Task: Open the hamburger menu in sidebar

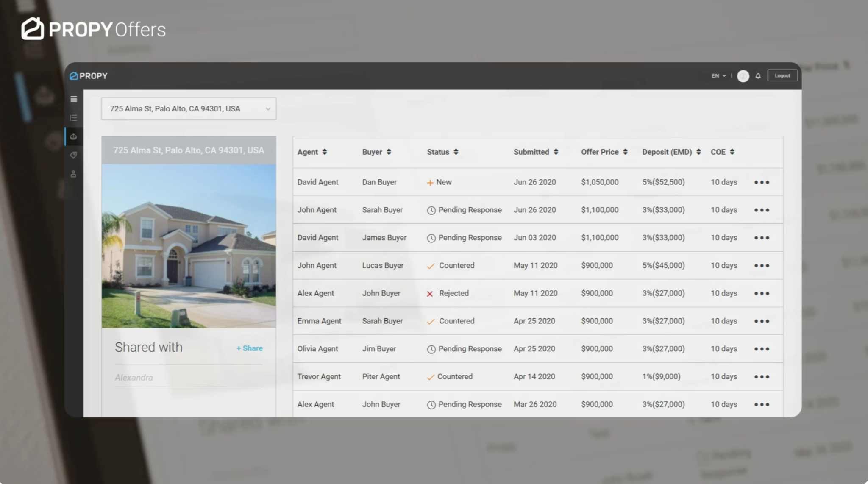Action: [x=74, y=99]
